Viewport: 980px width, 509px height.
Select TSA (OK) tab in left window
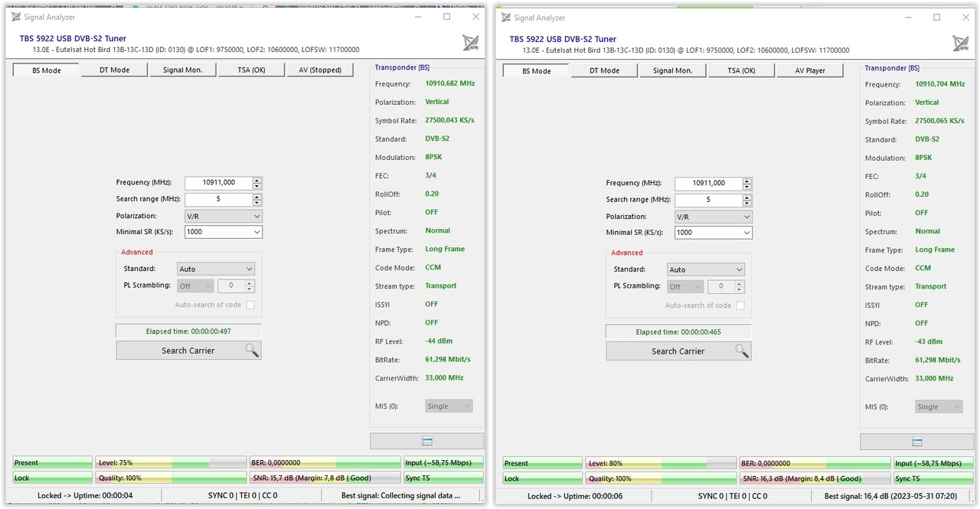tap(251, 70)
